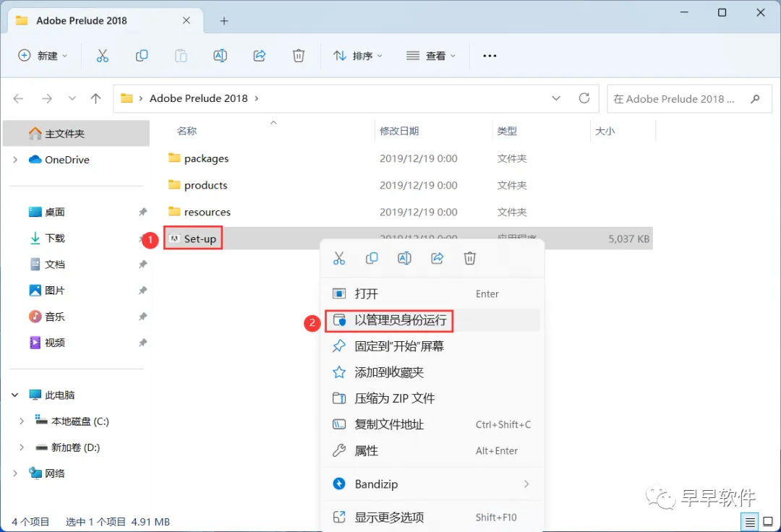Choose 固定到"开始"屏幕 in the context menu
781x532 pixels.
[x=432, y=346]
